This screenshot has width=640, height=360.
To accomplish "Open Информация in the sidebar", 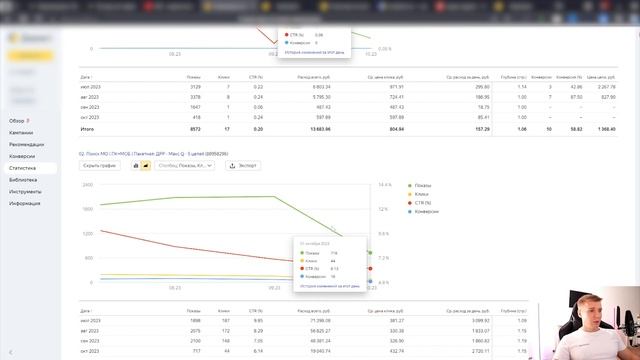I will click(24, 203).
